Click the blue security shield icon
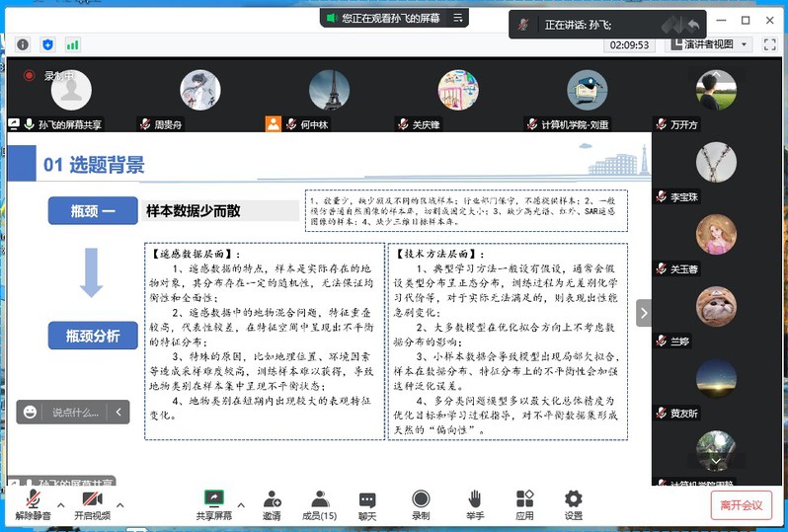The width and height of the screenshot is (788, 532). click(x=47, y=44)
